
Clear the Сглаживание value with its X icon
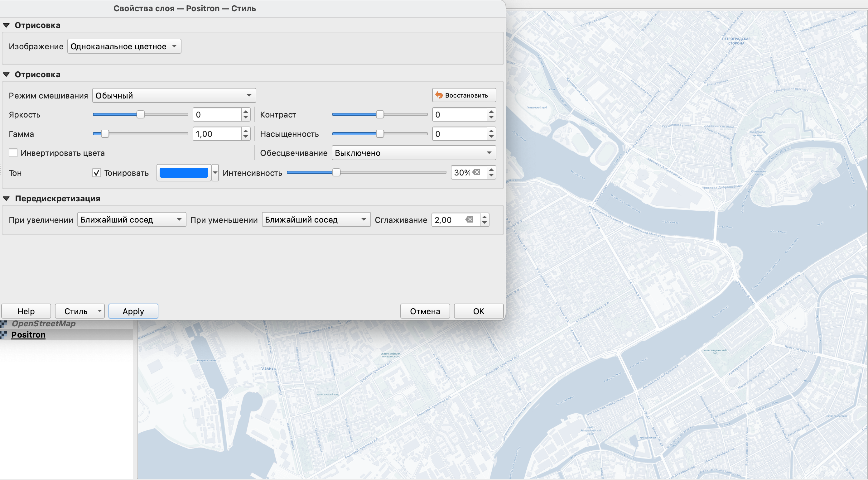coord(469,220)
